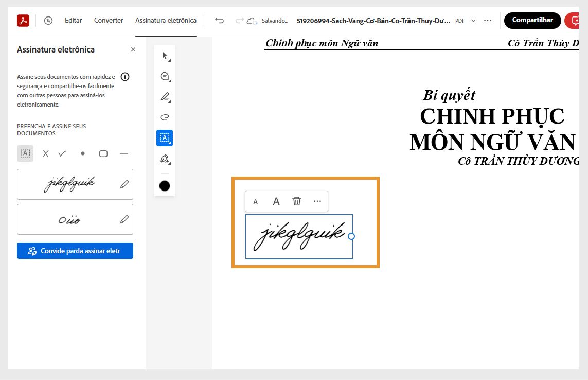This screenshot has width=588, height=380.
Task: Delete the placed signature with trash icon
Action: [297, 201]
